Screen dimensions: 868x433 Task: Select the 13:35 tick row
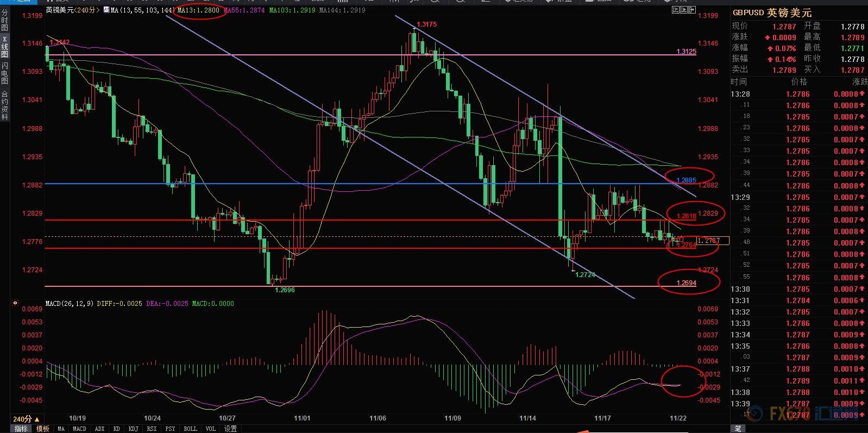799,346
